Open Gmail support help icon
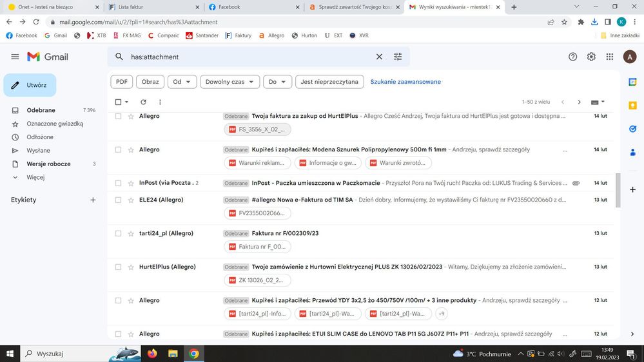The width and height of the screenshot is (644, 362). coord(572,57)
